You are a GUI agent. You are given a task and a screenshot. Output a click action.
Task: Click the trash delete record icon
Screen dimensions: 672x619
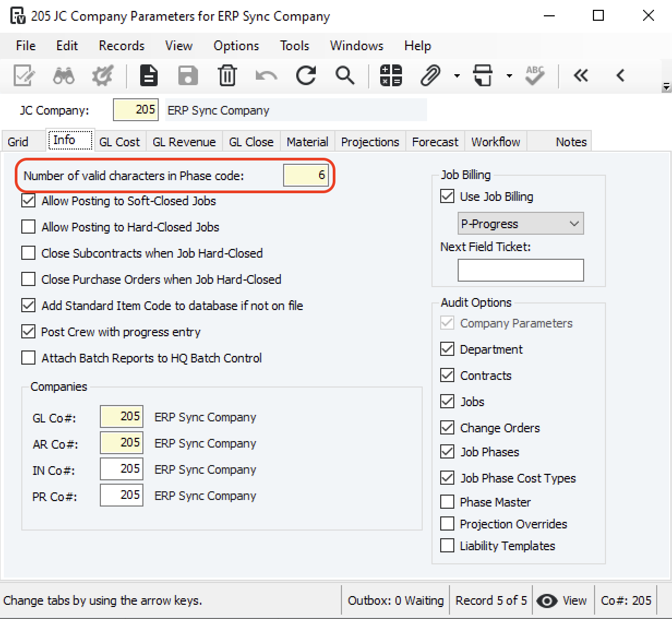pos(227,76)
